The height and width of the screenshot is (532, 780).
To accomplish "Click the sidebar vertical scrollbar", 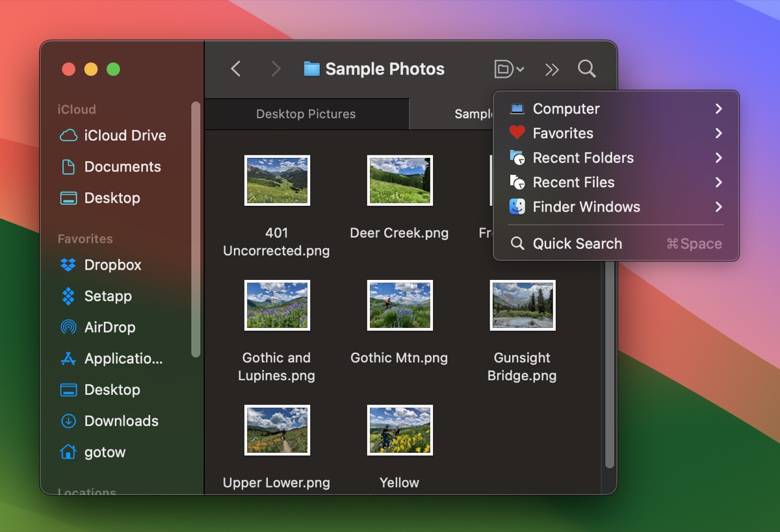I will (x=196, y=227).
